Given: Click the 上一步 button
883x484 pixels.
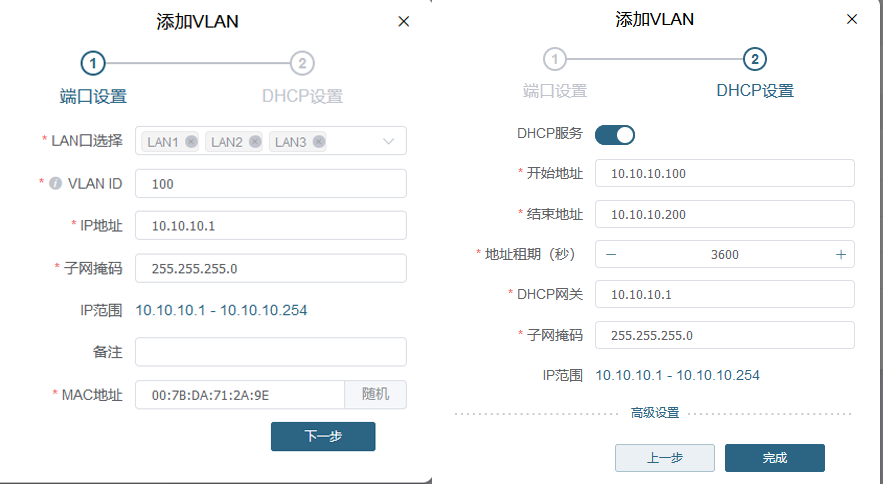Looking at the screenshot, I should (664, 458).
